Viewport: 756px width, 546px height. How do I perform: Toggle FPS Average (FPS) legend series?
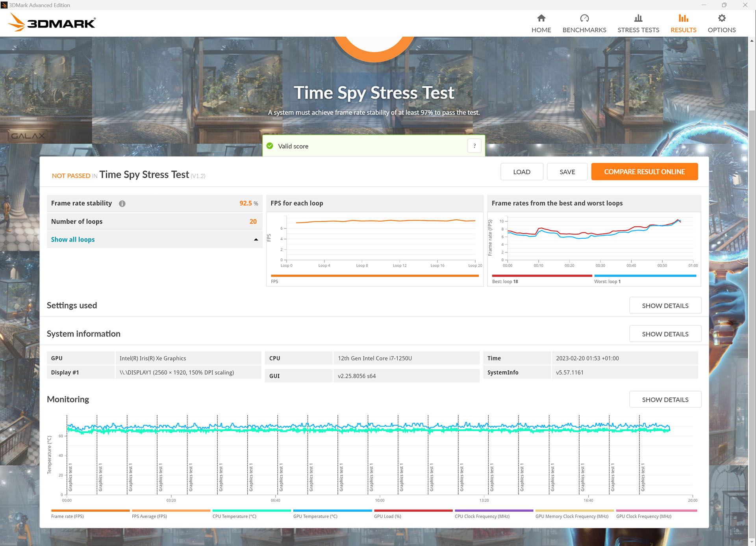[171, 514]
